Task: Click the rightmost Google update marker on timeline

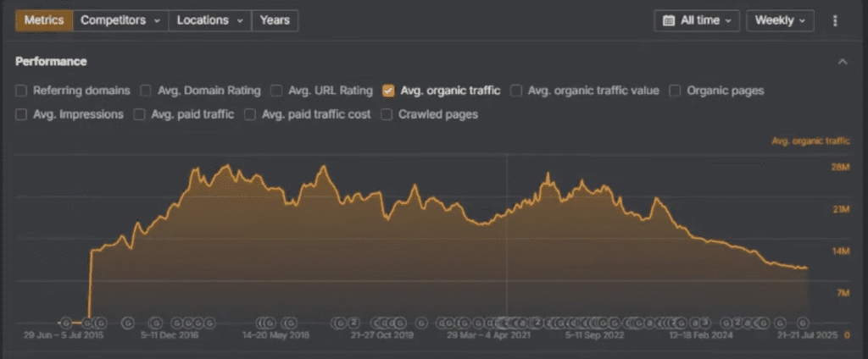Action: click(803, 323)
